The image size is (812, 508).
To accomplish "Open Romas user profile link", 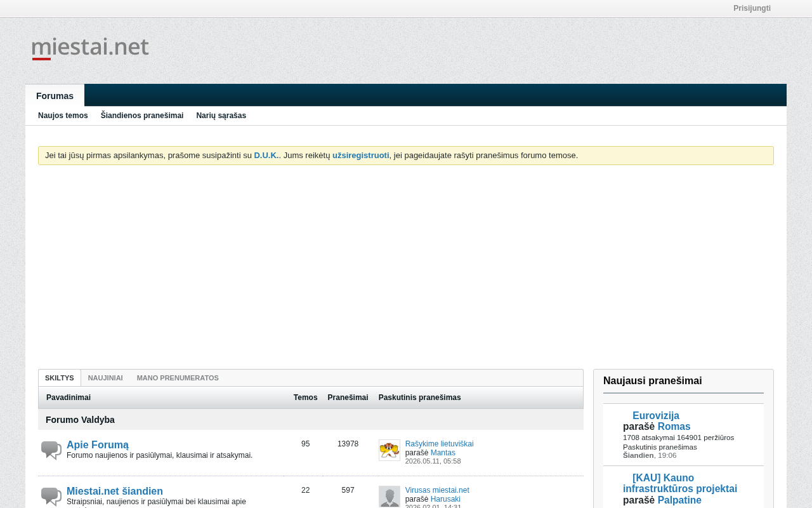I will click(x=674, y=427).
